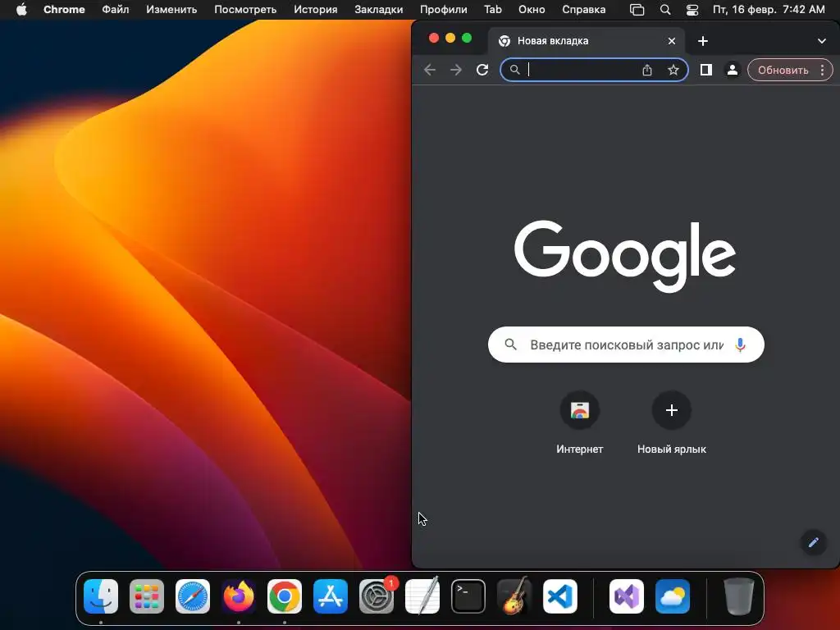Launch Safari from the Dock

pyautogui.click(x=193, y=596)
